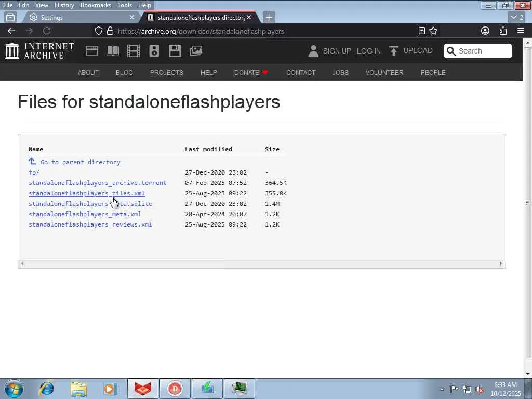Screen dimensions: 532x399
Task: Click the up-arrow icon for parent directory
Action: (32, 161)
